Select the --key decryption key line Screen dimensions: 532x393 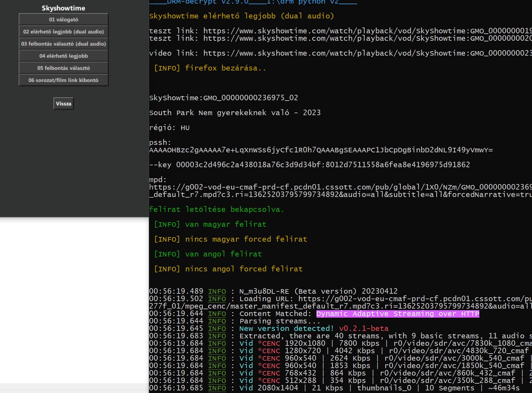point(309,165)
